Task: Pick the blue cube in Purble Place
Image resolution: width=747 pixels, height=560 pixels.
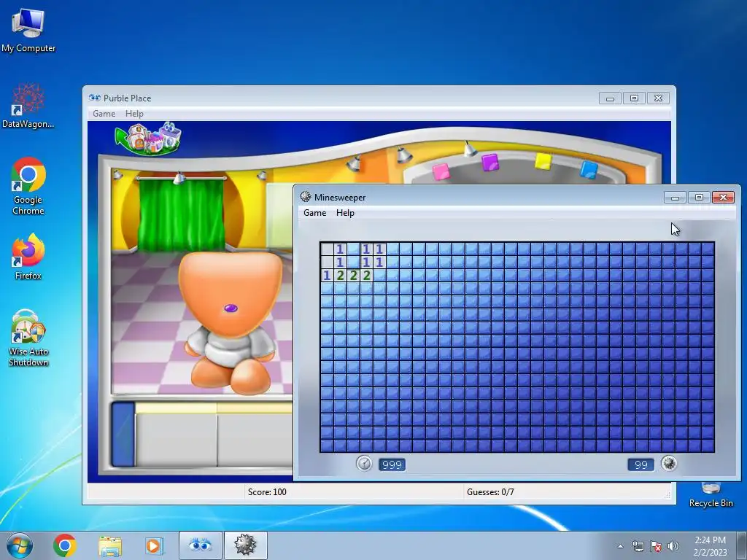Action: pyautogui.click(x=589, y=169)
